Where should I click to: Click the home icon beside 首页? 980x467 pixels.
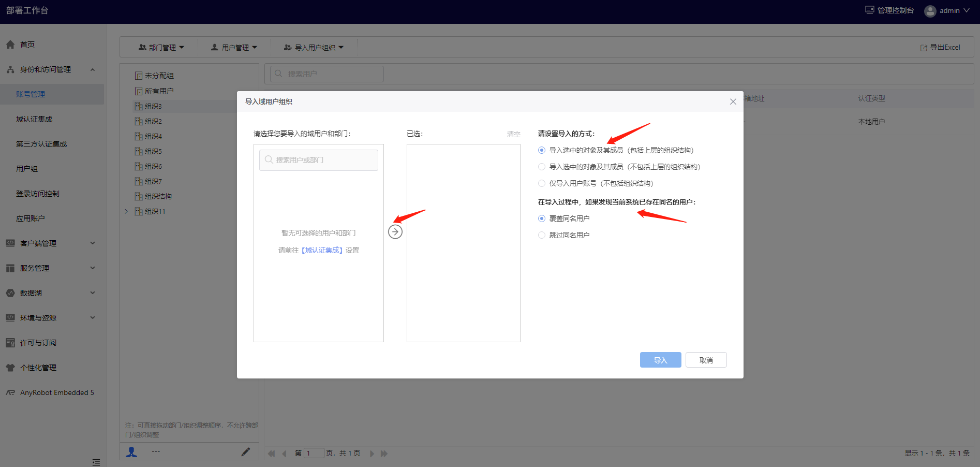10,45
